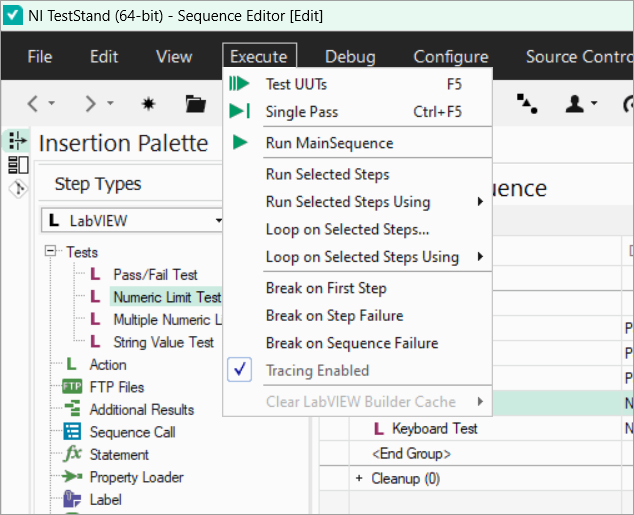Viewport: 634px width, 515px height.
Task: Click the new file starburst toolbar icon
Action: [x=148, y=104]
